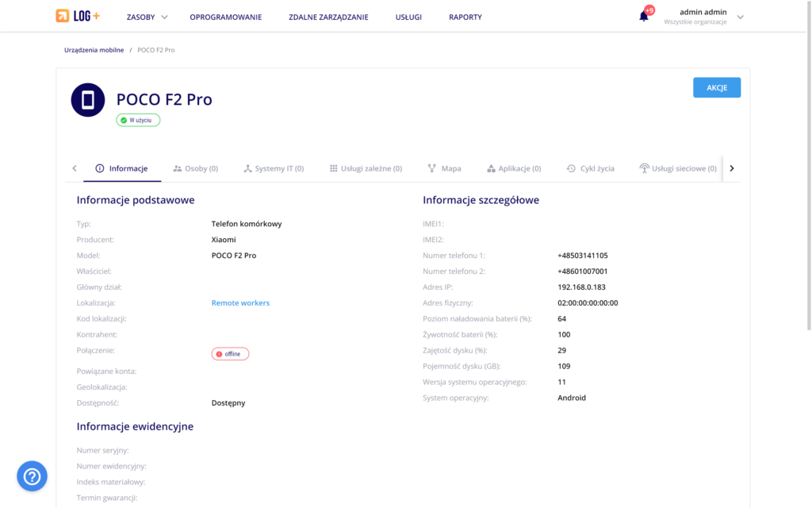Click the Xiaomi producer value
The width and height of the screenshot is (812, 508).
224,240
